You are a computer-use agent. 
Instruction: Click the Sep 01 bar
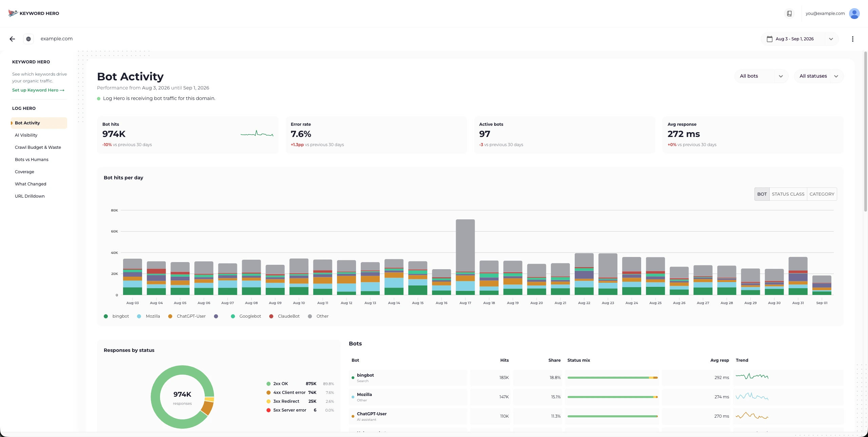[822, 285]
